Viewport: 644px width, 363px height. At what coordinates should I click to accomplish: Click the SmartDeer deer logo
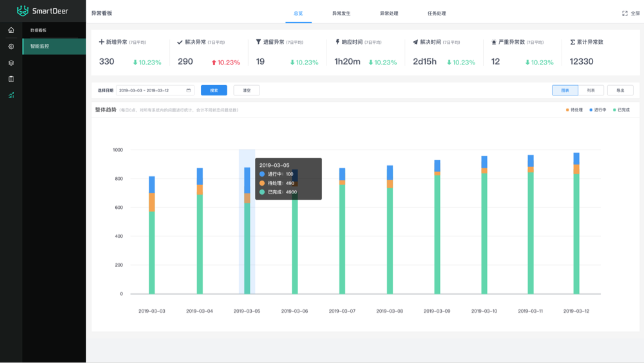23,11
